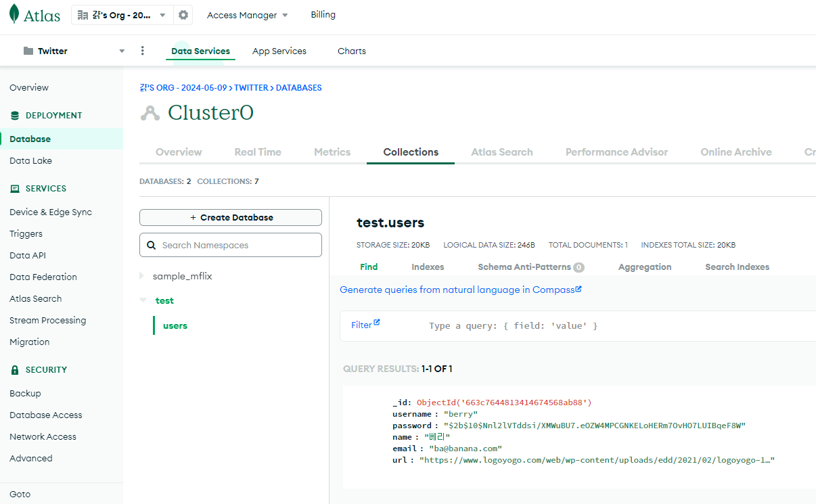The height and width of the screenshot is (504, 816).
Task: Click the Security lock icon
Action: [15, 370]
